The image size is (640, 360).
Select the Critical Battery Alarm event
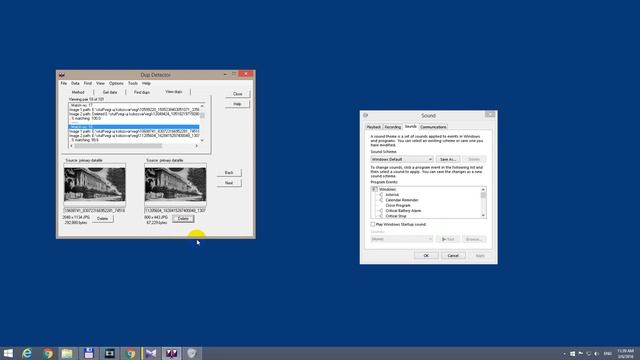coord(403,211)
